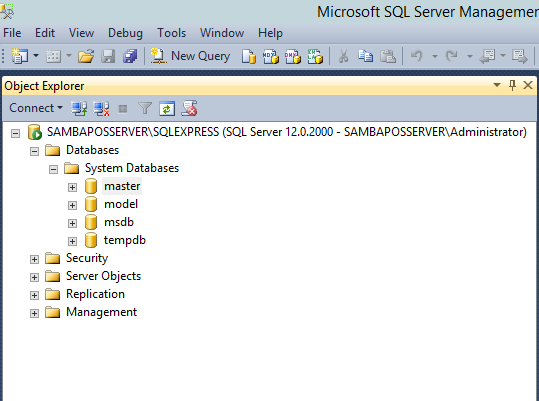Viewport: 539px width, 401px height.
Task: Click the Navigate Backward icon
Action: pos(487,56)
